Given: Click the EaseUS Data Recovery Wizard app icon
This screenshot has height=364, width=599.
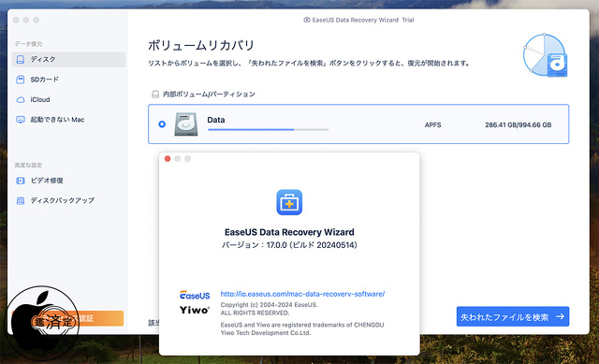Looking at the screenshot, I should pyautogui.click(x=289, y=202).
